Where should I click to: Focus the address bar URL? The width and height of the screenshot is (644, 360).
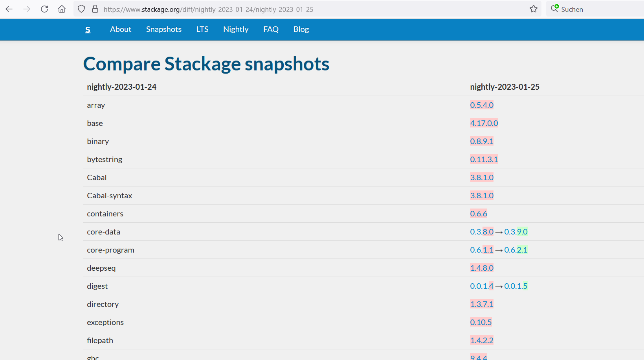pyautogui.click(x=208, y=9)
